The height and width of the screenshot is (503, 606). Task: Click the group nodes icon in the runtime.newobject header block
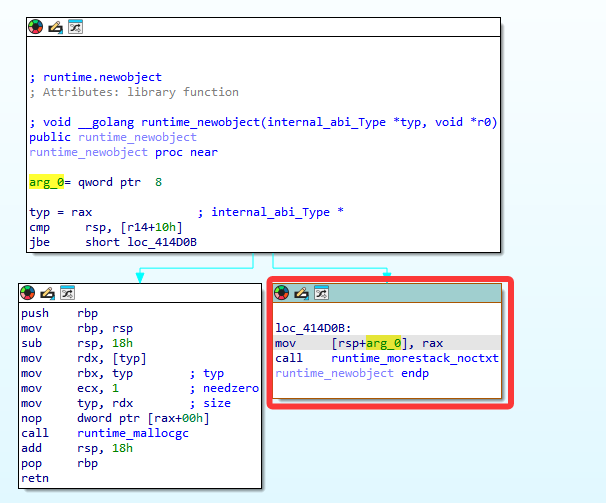click(x=75, y=27)
